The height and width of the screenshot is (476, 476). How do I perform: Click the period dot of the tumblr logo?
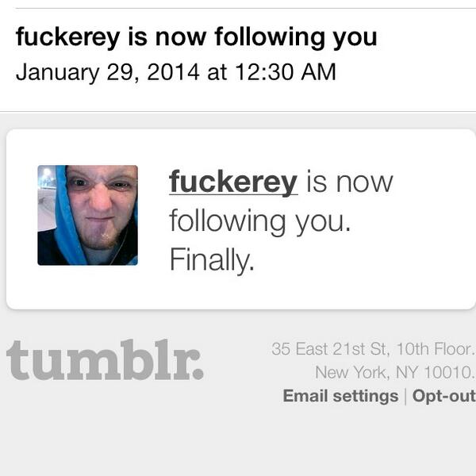(x=198, y=374)
